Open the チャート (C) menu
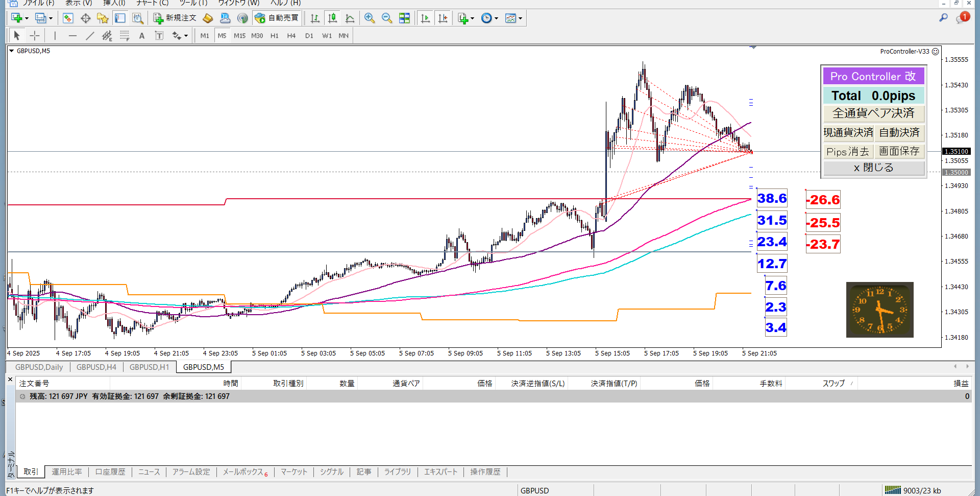 (152, 3)
